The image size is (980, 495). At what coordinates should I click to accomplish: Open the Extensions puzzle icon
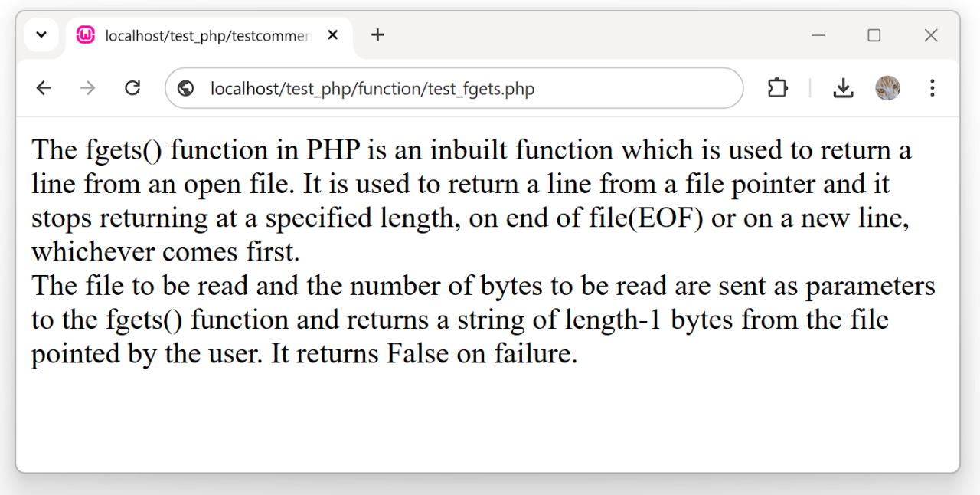[777, 88]
